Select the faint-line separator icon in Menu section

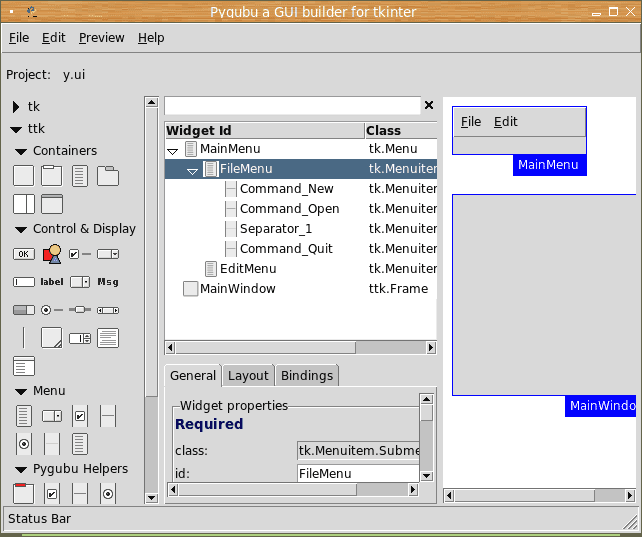52,444
